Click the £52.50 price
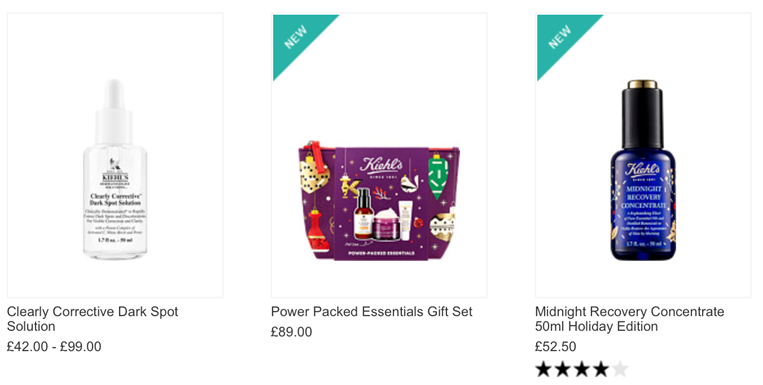Image resolution: width=763 pixels, height=385 pixels. click(556, 347)
